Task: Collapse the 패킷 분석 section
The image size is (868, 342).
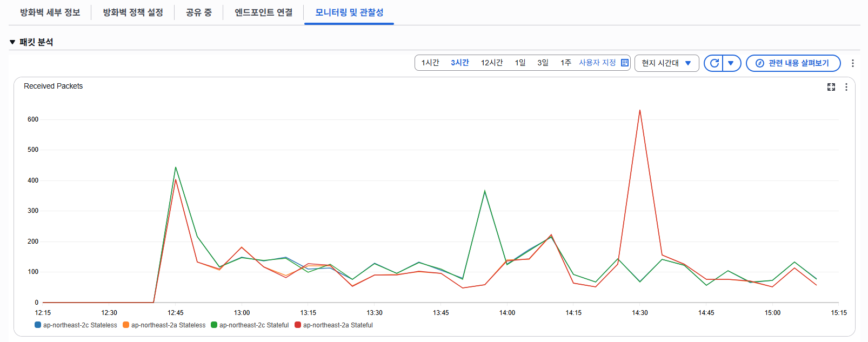Action: (x=12, y=42)
